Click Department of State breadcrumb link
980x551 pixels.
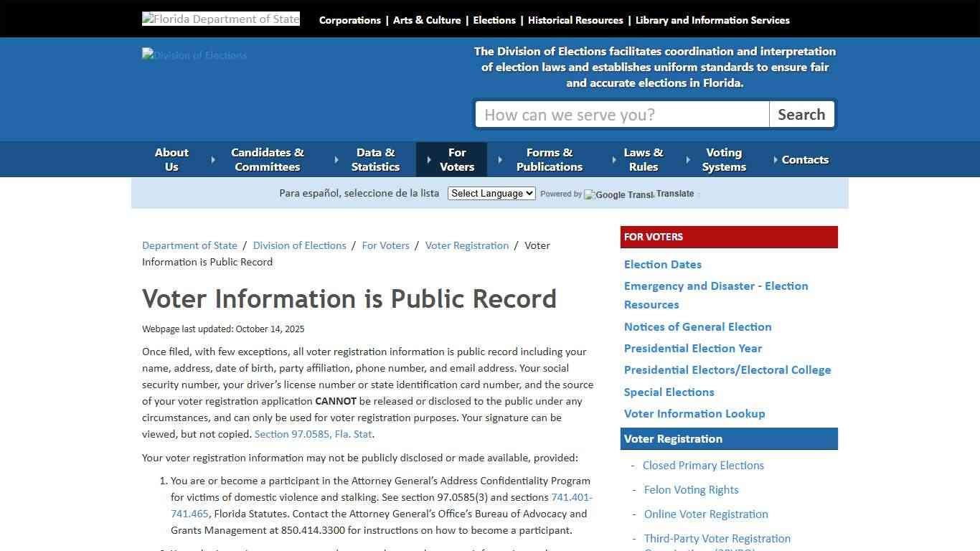point(189,245)
